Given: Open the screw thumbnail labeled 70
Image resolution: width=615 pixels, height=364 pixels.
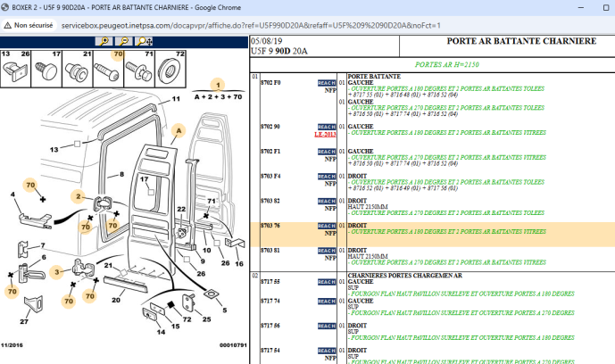Looking at the screenshot, I should (x=108, y=69).
